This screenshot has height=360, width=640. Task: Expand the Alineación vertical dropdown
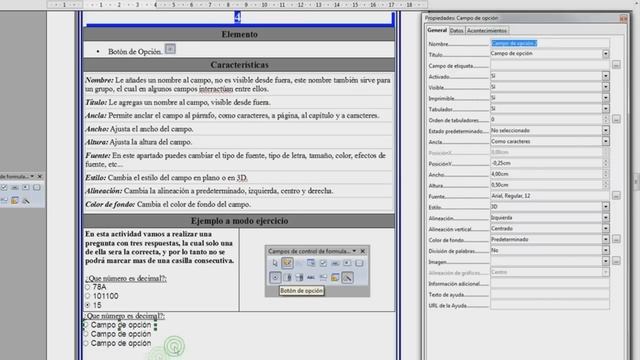click(x=606, y=229)
